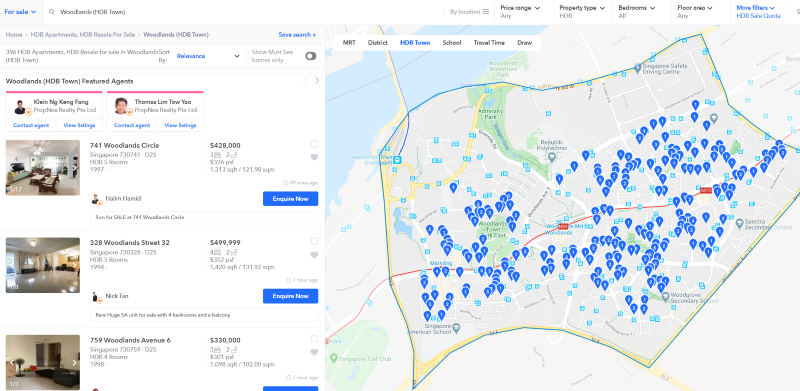Select the Travel Time map tab

(489, 43)
